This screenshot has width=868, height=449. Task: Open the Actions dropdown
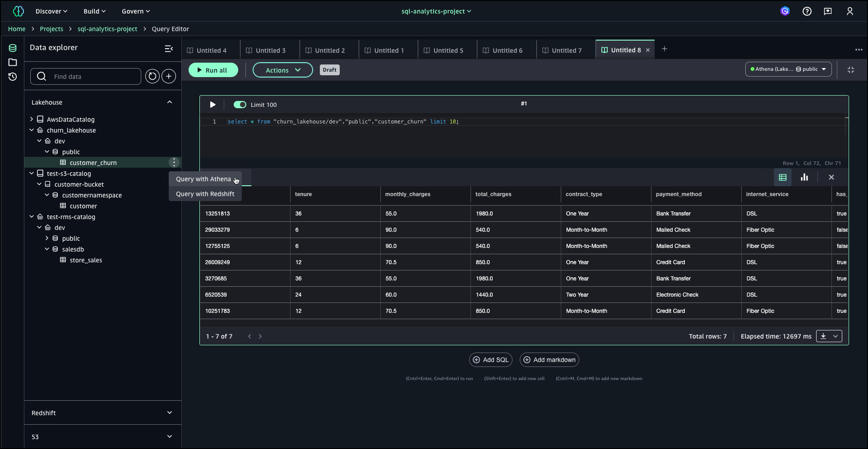[282, 70]
